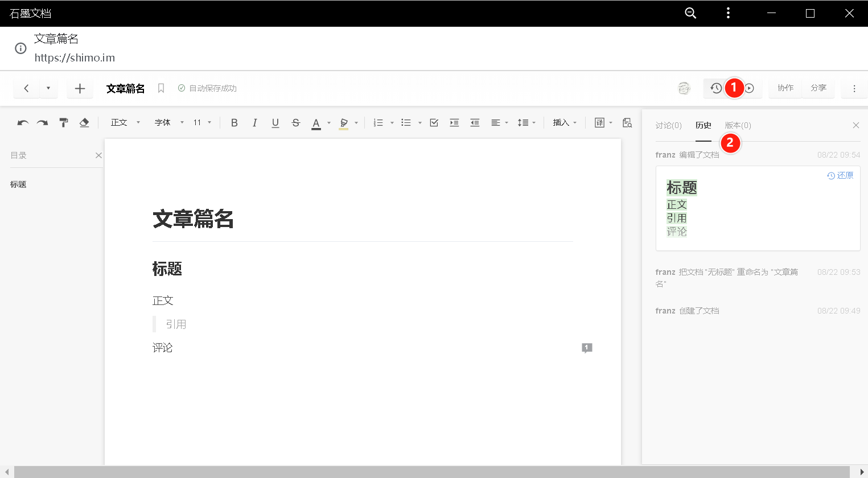
Task: Decrease paragraph indent
Action: point(475,122)
